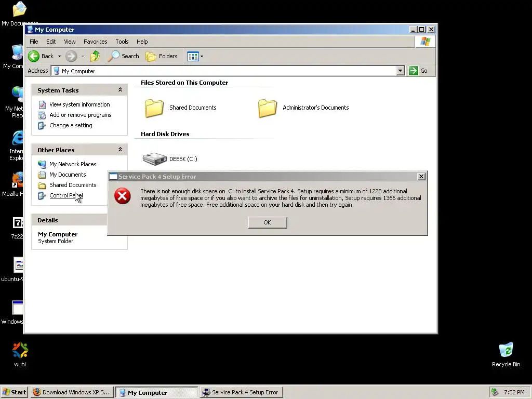Open the Help menu

click(x=142, y=42)
